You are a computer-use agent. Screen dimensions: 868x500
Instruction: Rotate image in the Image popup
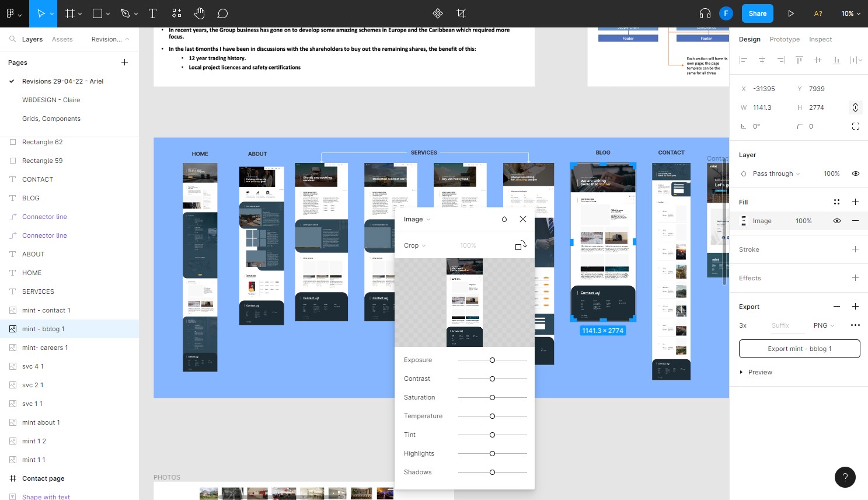tap(521, 245)
